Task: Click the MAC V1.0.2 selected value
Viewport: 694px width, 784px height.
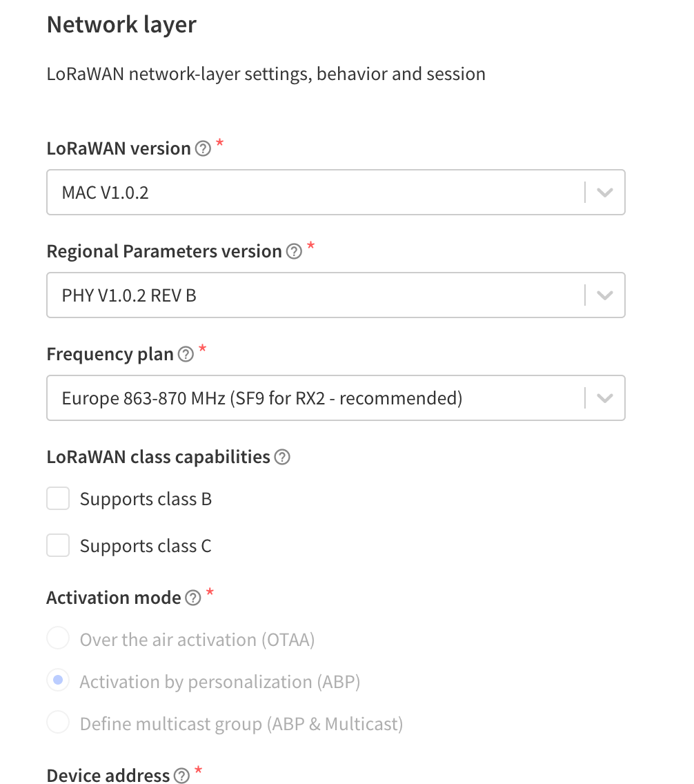Action: (x=105, y=193)
